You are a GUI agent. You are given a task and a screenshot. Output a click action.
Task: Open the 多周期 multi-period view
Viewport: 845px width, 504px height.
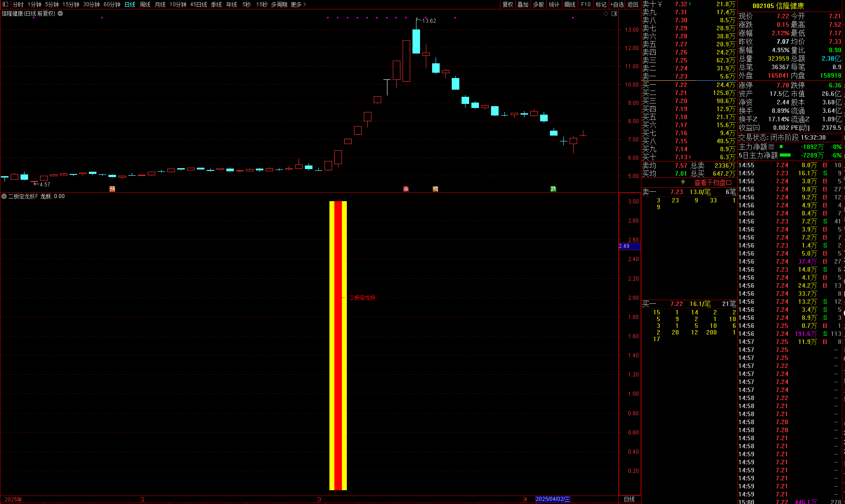pos(279,4)
